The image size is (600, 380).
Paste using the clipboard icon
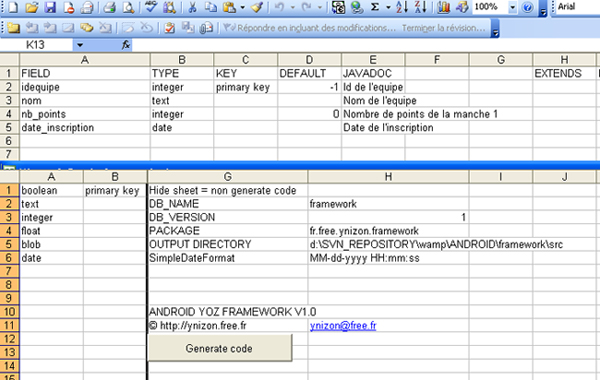[229, 7]
